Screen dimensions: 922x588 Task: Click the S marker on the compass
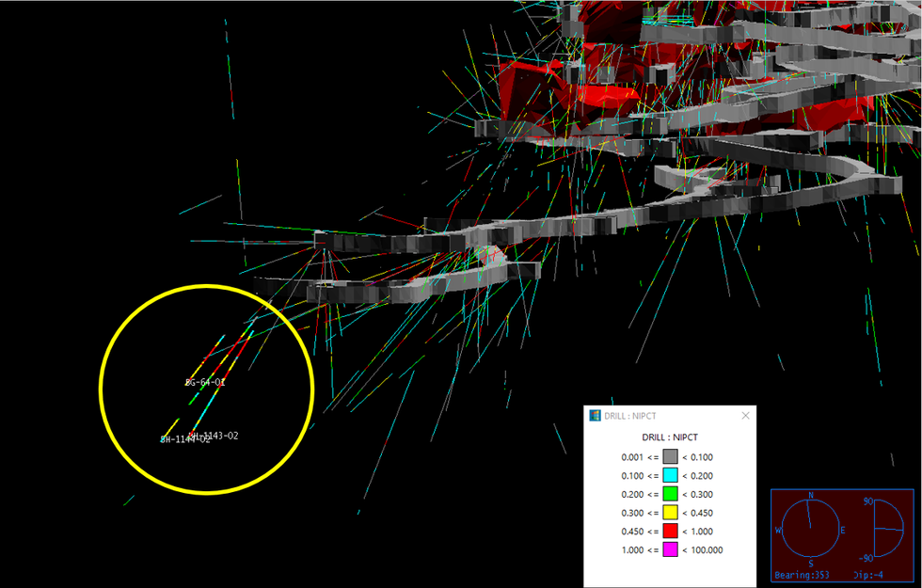coord(810,564)
